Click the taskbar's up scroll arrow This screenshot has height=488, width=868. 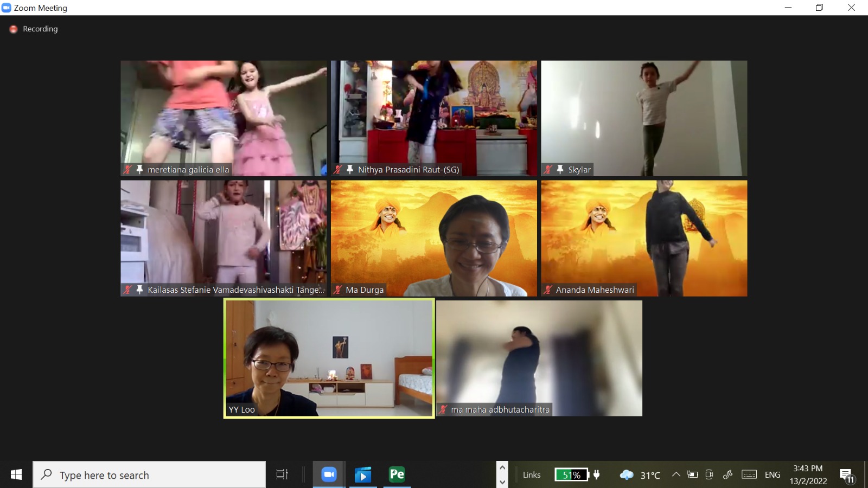[x=502, y=467]
